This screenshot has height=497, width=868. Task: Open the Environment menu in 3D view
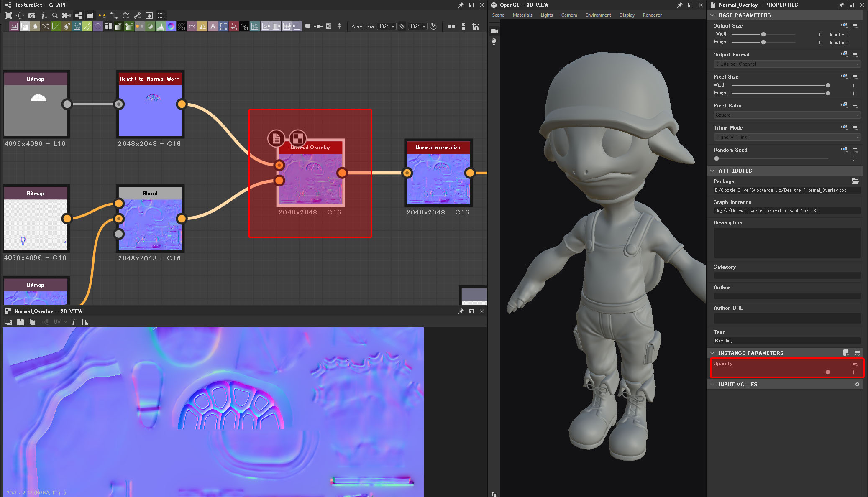[x=598, y=15]
